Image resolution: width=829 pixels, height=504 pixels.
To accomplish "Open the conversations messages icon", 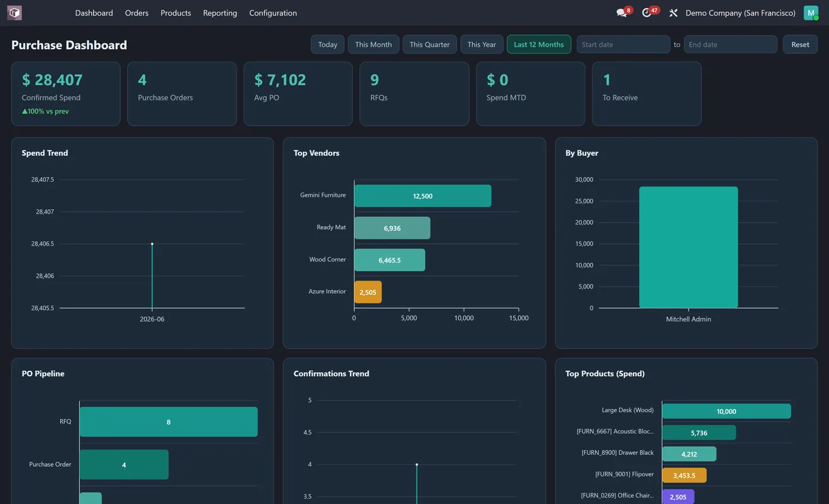I will point(621,12).
